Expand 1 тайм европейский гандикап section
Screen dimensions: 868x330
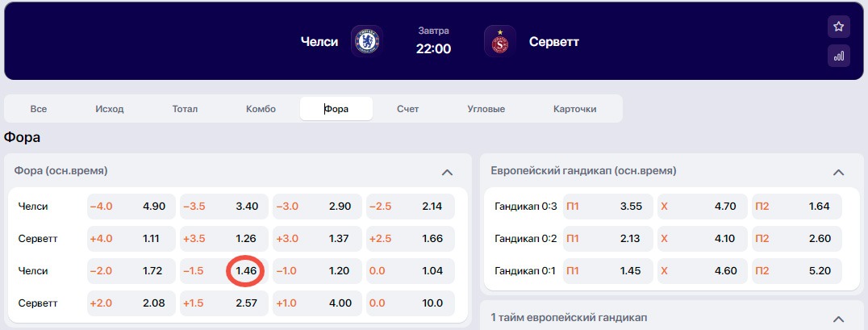point(838,319)
